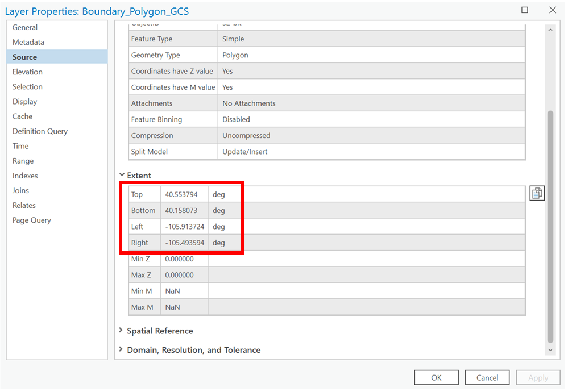Switch to the Indexes tab

tap(25, 176)
